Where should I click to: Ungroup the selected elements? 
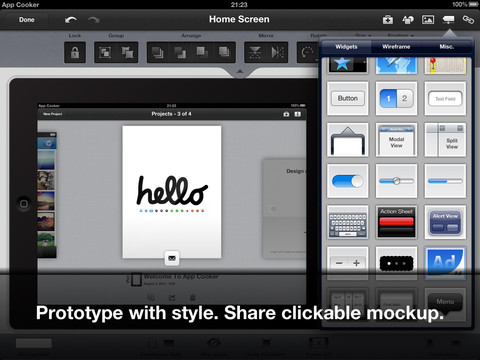(127, 52)
